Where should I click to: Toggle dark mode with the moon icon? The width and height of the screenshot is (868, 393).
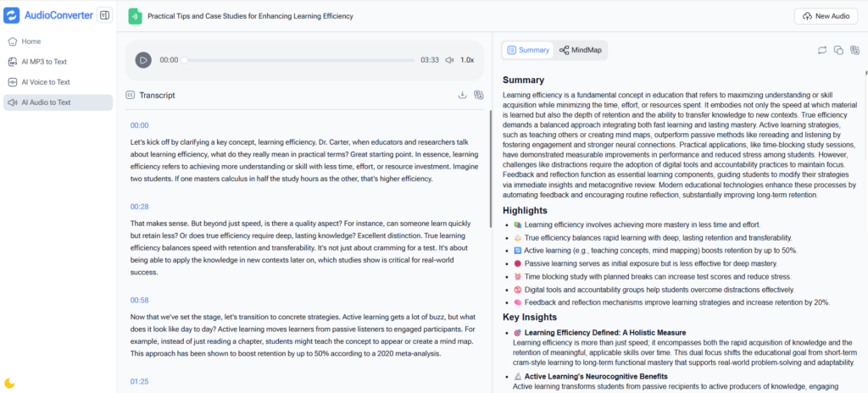[9, 383]
